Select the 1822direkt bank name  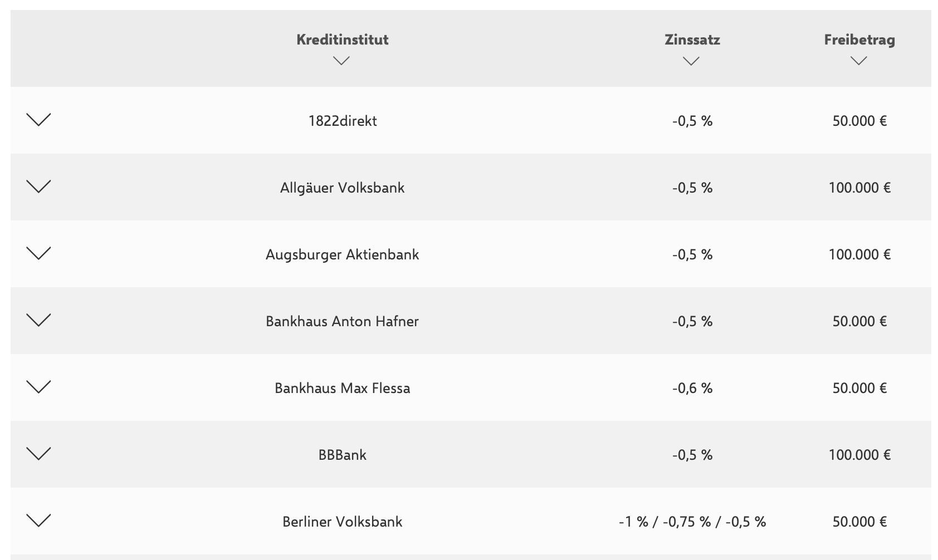[342, 121]
